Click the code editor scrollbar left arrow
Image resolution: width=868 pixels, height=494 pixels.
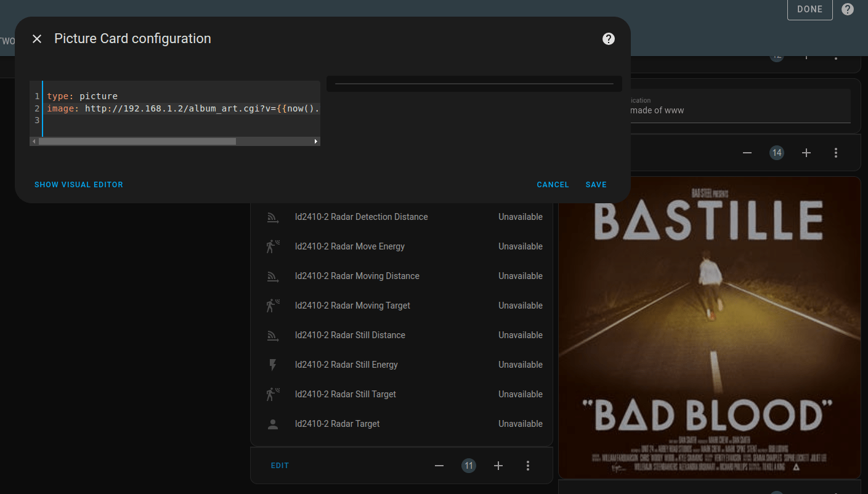click(34, 141)
